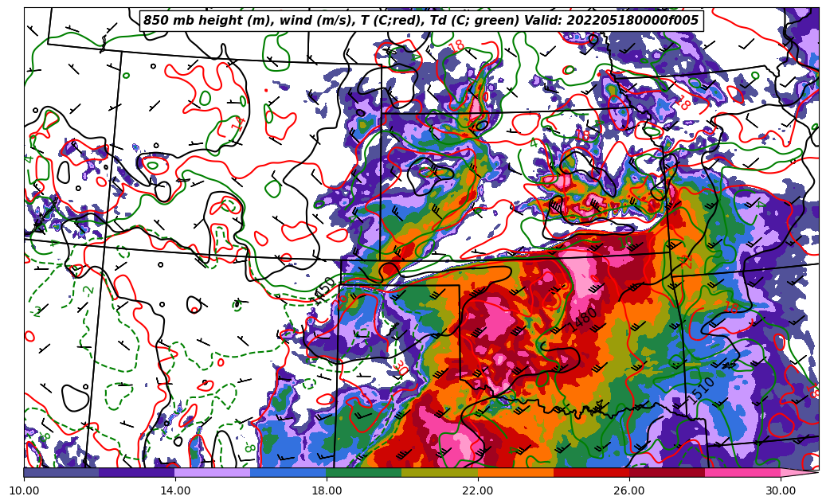Image resolution: width=826 pixels, height=504 pixels.
Task: Click the black height contour label 1480
Action: point(583,319)
